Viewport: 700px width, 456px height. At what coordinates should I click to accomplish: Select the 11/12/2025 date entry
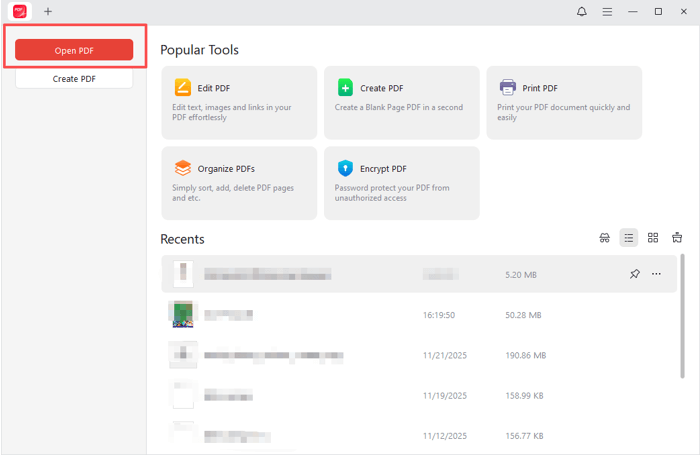(x=445, y=435)
